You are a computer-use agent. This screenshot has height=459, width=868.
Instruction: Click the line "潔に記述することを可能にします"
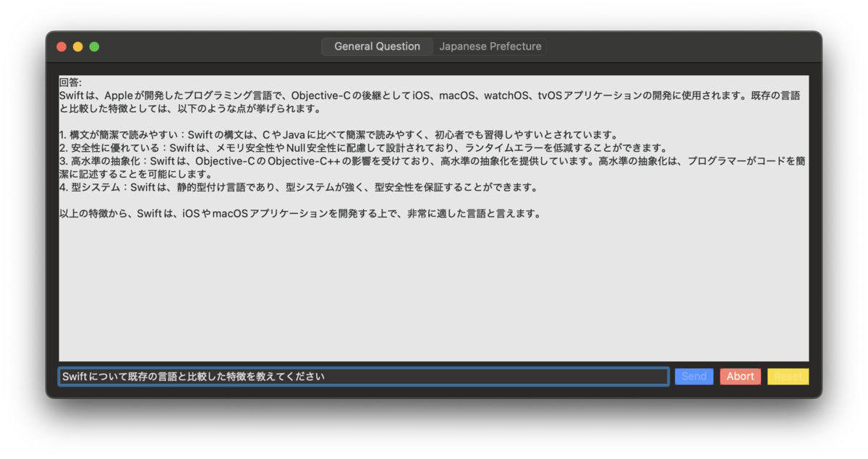[x=136, y=174]
